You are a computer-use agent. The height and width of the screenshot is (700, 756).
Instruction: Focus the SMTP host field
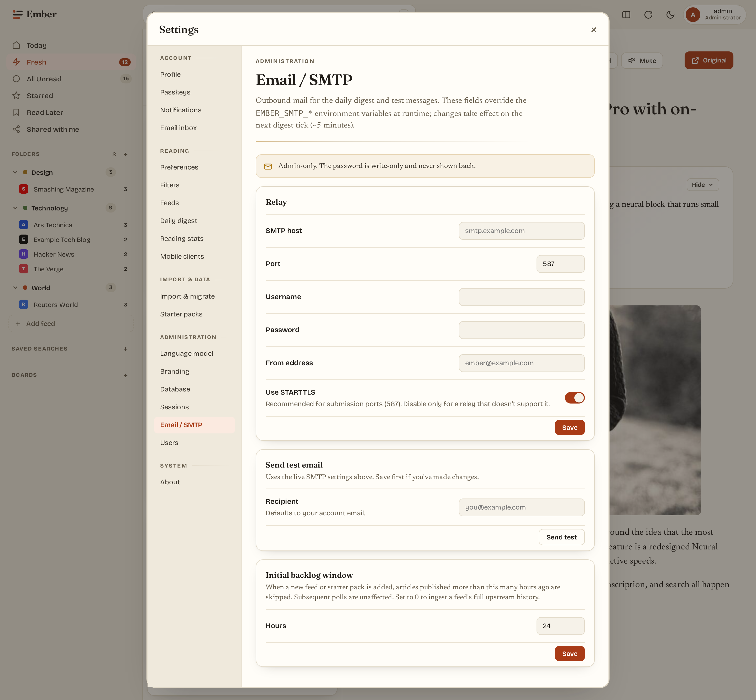point(521,231)
